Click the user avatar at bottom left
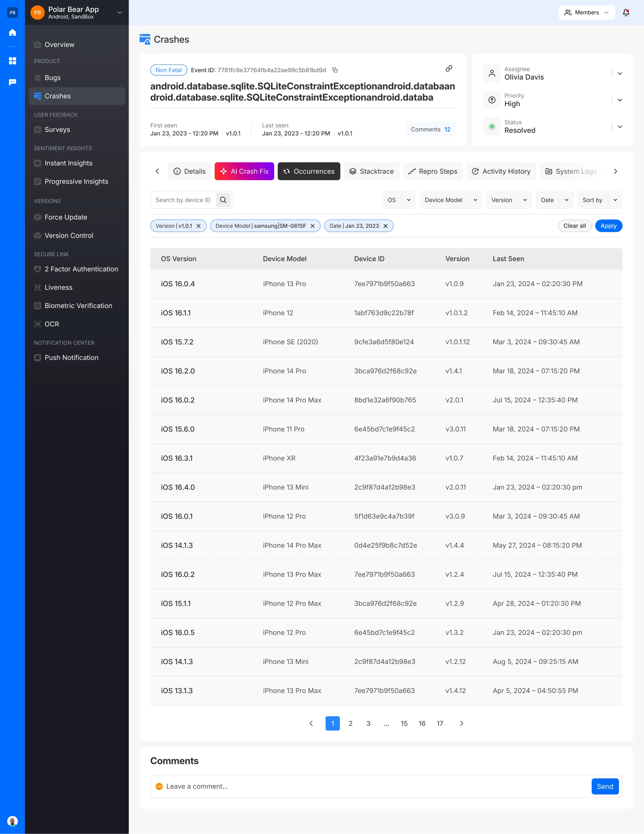 (x=13, y=821)
